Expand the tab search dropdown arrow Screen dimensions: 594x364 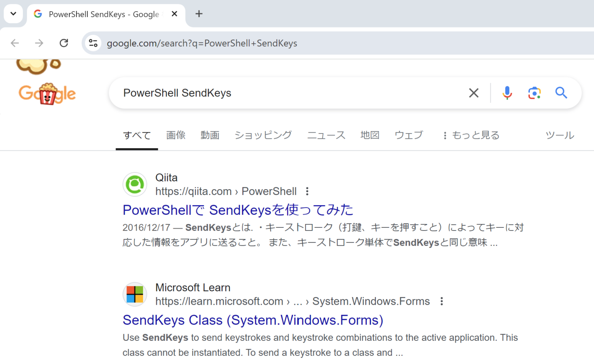point(13,14)
